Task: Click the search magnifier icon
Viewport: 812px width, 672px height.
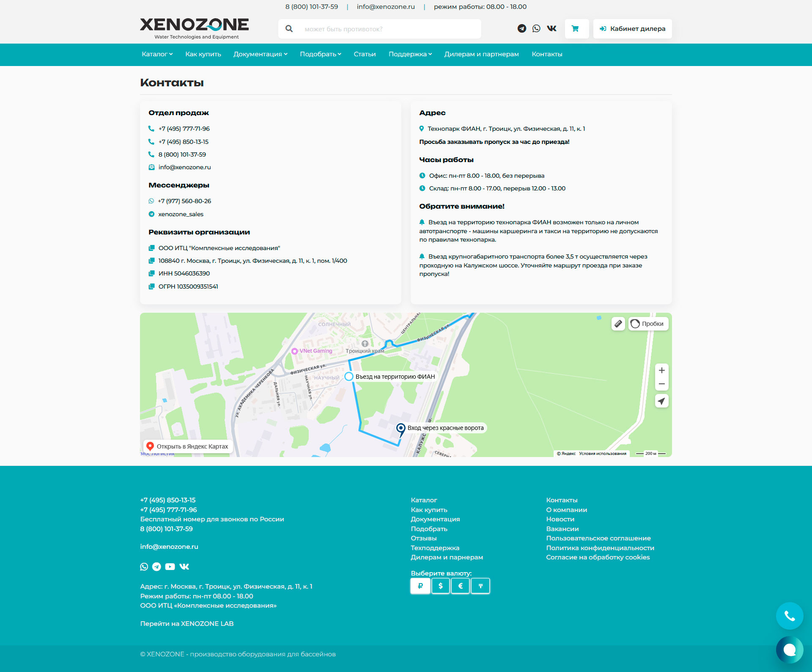Action: [x=289, y=29]
